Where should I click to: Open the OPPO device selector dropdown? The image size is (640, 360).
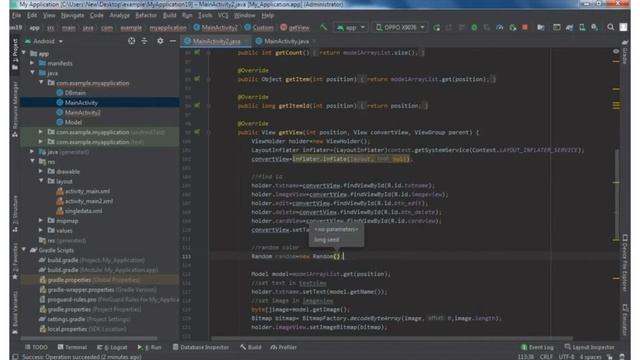pos(400,27)
